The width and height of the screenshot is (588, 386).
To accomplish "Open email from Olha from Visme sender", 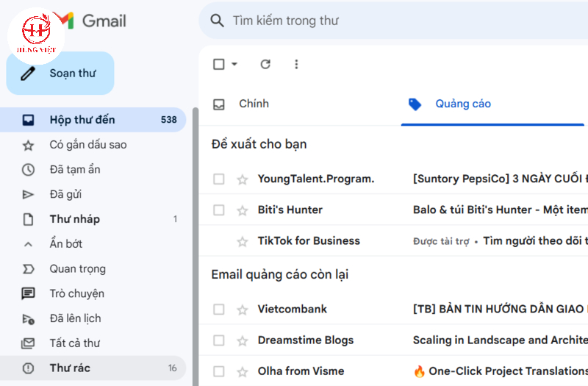I will coord(301,371).
